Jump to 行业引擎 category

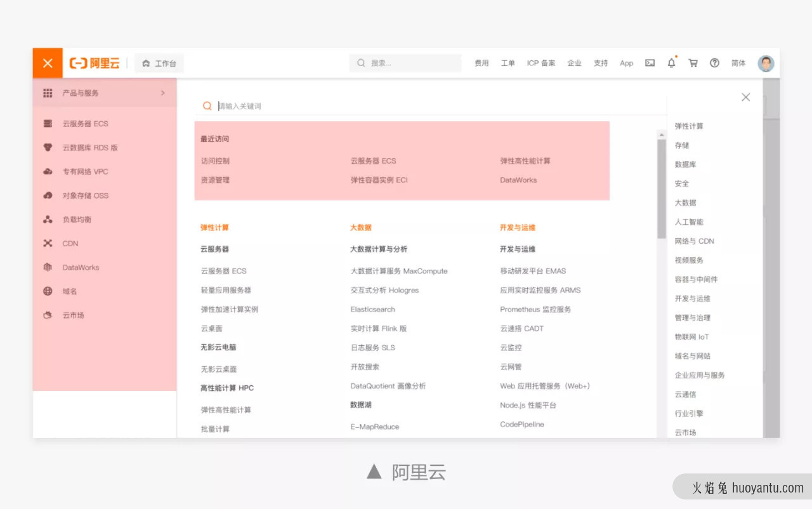(x=689, y=414)
